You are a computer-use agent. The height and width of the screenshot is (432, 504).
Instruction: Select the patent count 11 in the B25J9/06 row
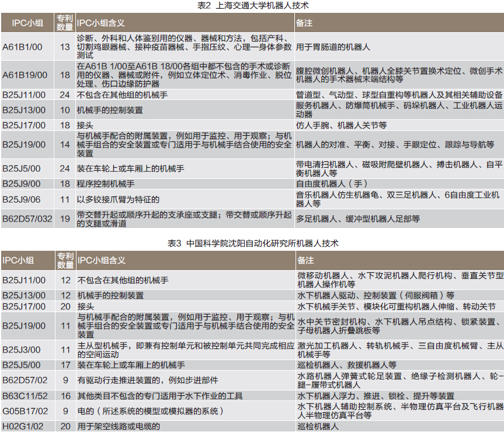65,199
